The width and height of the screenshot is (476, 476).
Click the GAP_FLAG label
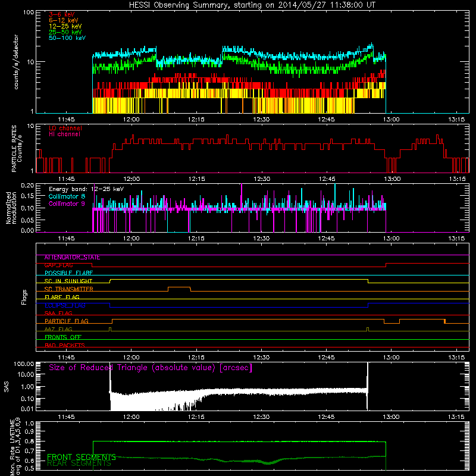click(58, 265)
